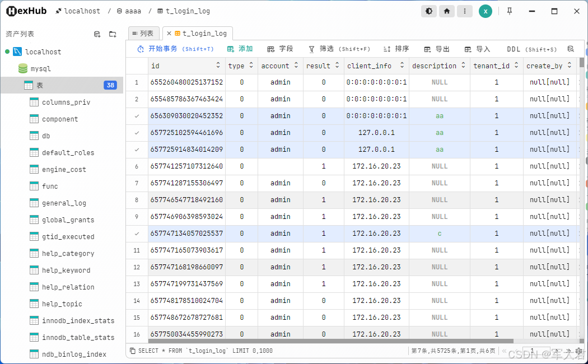Sort by the id column arrows
Image resolution: width=588 pixels, height=364 pixels.
tap(218, 65)
